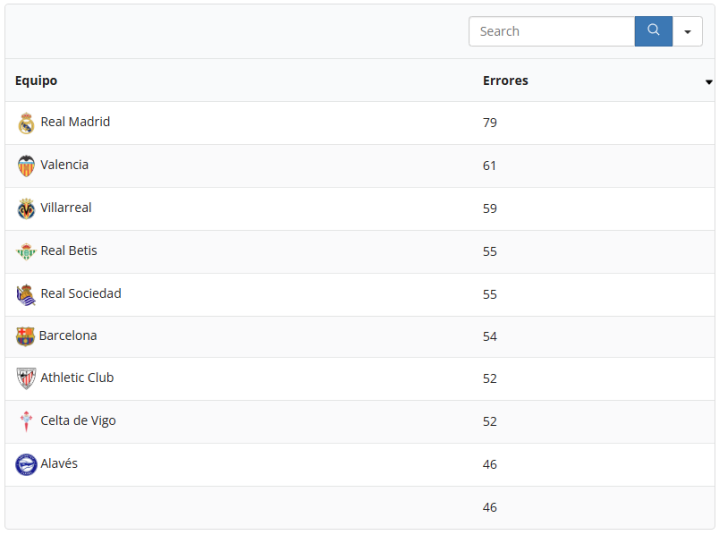Click the Valencia club crest icon
The height and width of the screenshot is (535, 719).
26,166
